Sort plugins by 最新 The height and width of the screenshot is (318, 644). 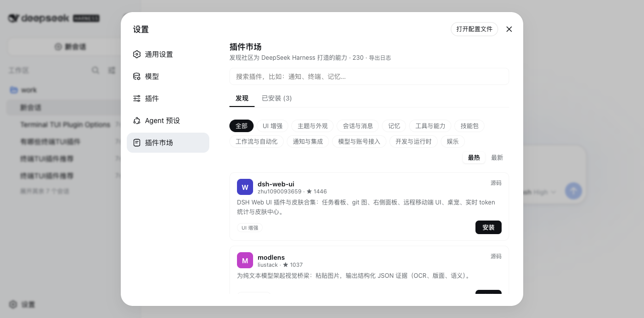497,158
